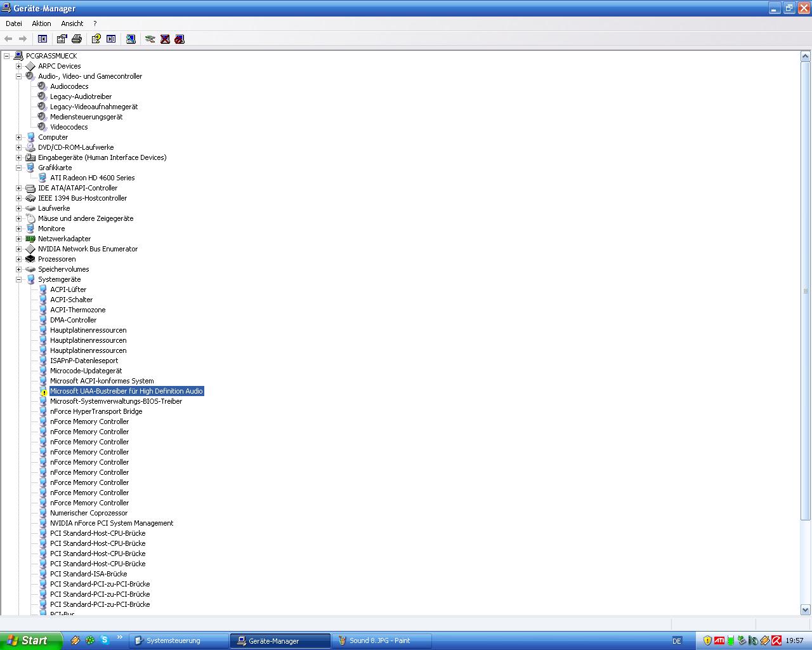The width and height of the screenshot is (812, 650).
Task: Select Mediensteuerungsgerät entry
Action: click(x=86, y=117)
